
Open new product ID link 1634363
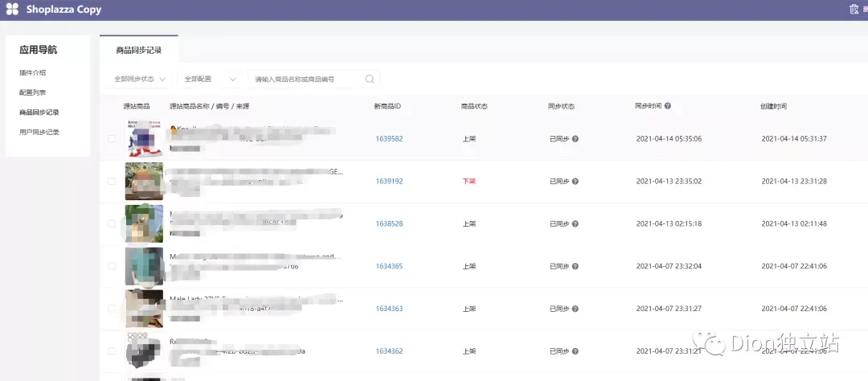click(389, 309)
